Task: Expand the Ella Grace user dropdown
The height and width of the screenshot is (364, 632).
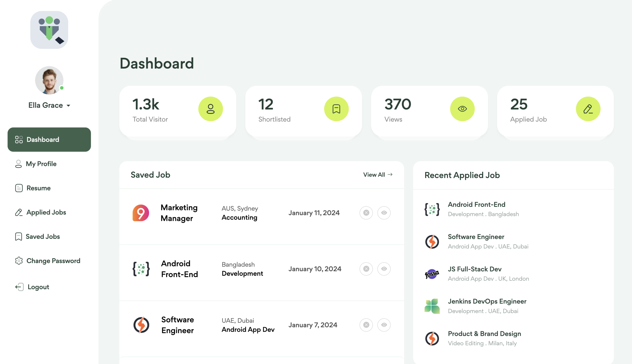Action: 68,106
